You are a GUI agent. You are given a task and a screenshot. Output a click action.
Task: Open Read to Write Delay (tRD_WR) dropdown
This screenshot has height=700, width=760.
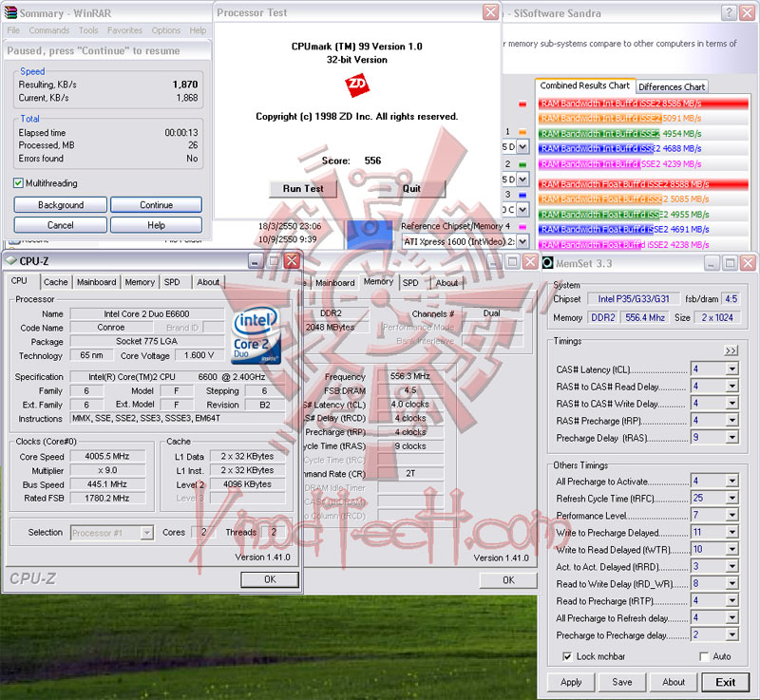coord(731,583)
